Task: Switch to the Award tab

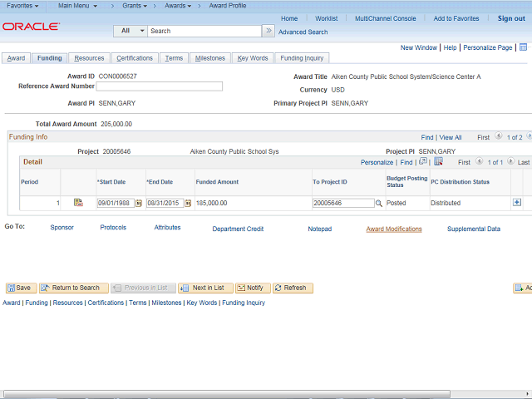Action: 16,58
